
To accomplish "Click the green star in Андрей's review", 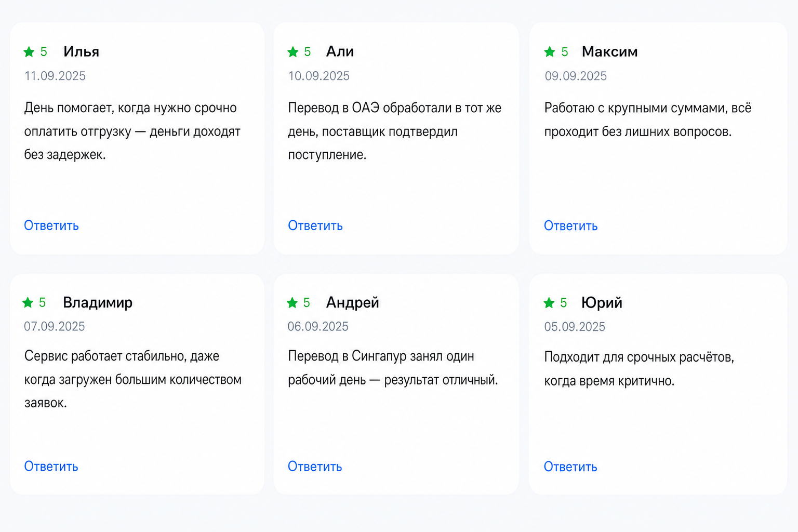I will [292, 303].
